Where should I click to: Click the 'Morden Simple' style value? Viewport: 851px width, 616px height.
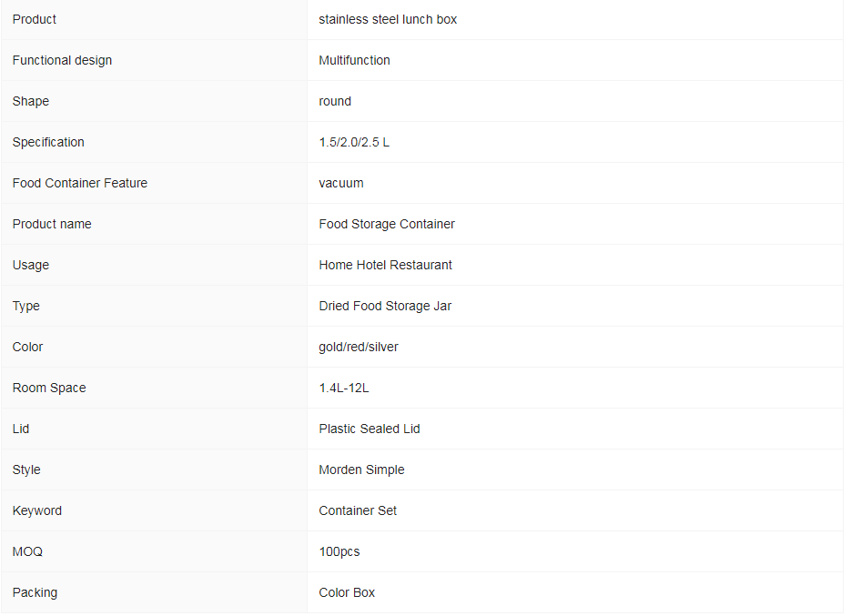point(361,470)
